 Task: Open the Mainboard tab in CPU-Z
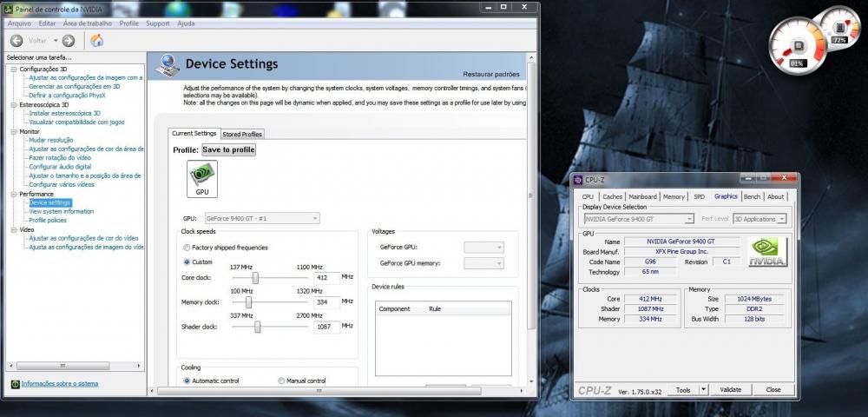pyautogui.click(x=642, y=196)
